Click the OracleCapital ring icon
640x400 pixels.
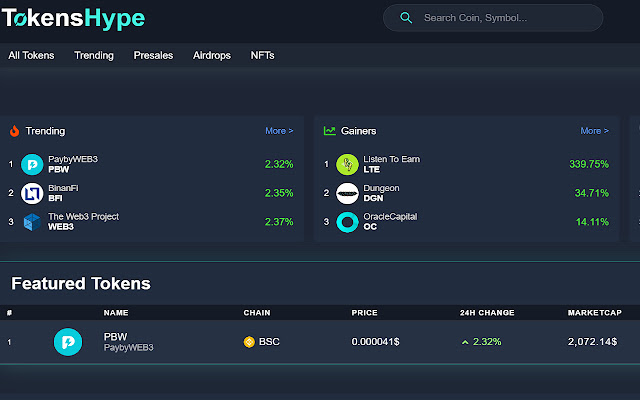tap(347, 222)
